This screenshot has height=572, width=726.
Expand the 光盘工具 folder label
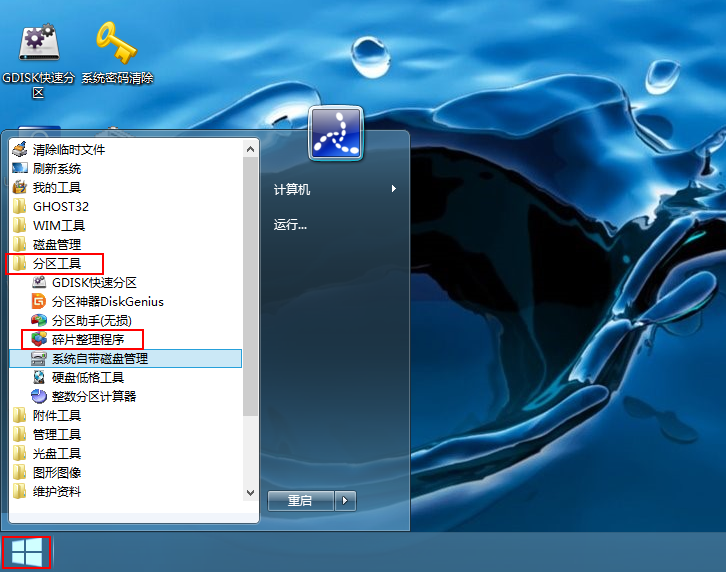point(57,453)
